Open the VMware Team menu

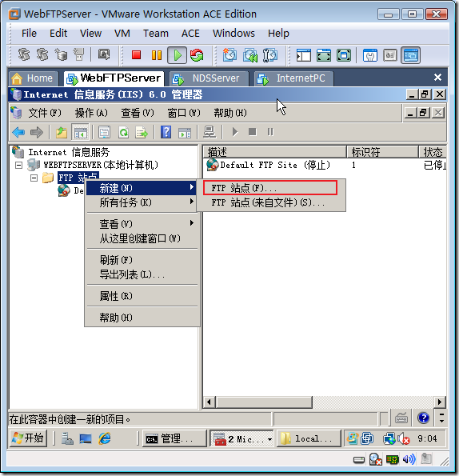(x=156, y=33)
